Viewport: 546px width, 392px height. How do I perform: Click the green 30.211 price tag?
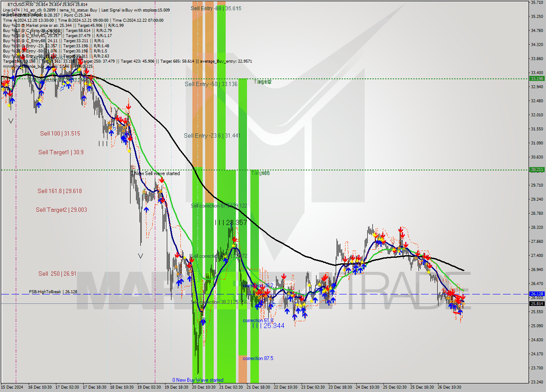tap(537, 170)
